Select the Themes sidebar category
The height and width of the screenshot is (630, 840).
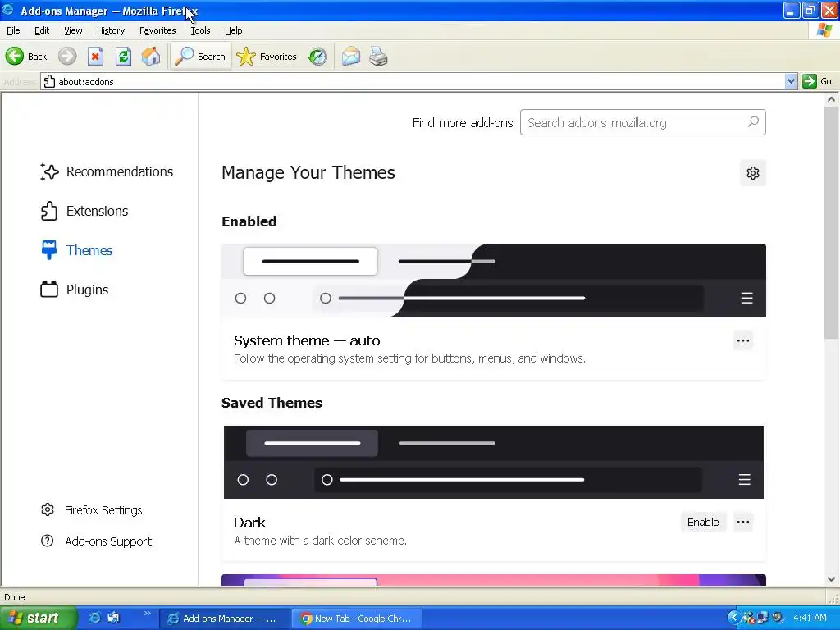click(x=76, y=250)
